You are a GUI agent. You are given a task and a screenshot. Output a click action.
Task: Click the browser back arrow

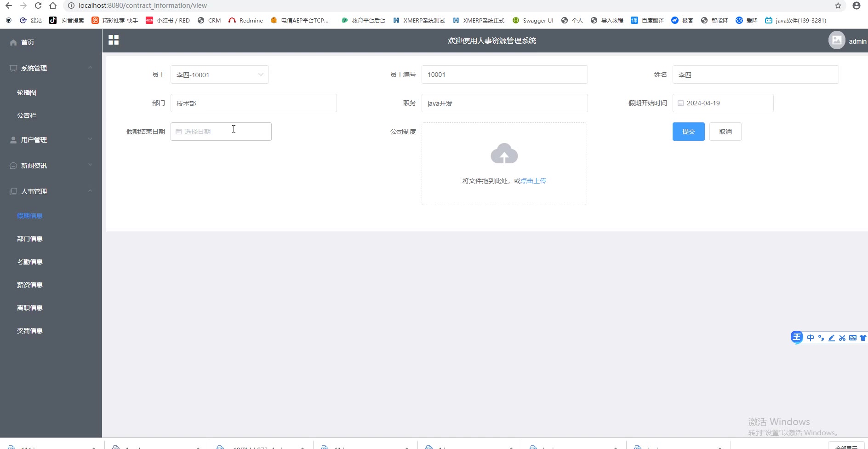point(9,6)
